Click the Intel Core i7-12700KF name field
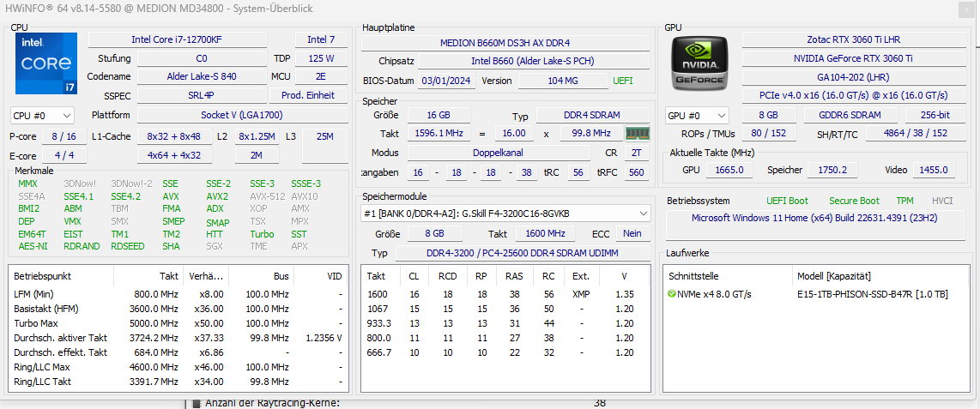 (178, 39)
